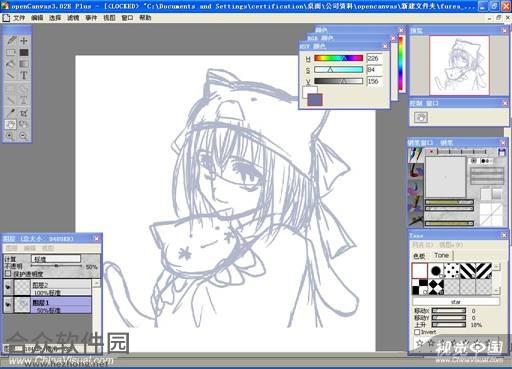Viewport: 512px width, 369px height.
Task: Select the top pen preset in pen window
Action: 416,155
